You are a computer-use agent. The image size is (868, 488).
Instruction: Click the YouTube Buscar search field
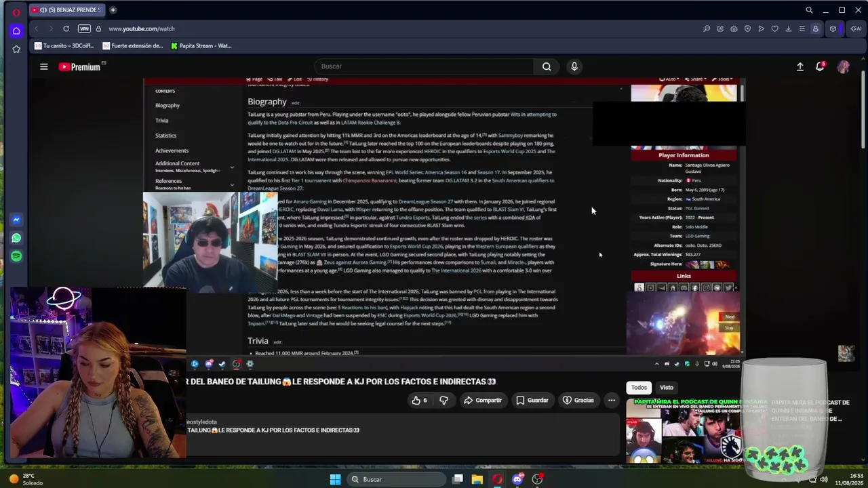[x=425, y=66]
